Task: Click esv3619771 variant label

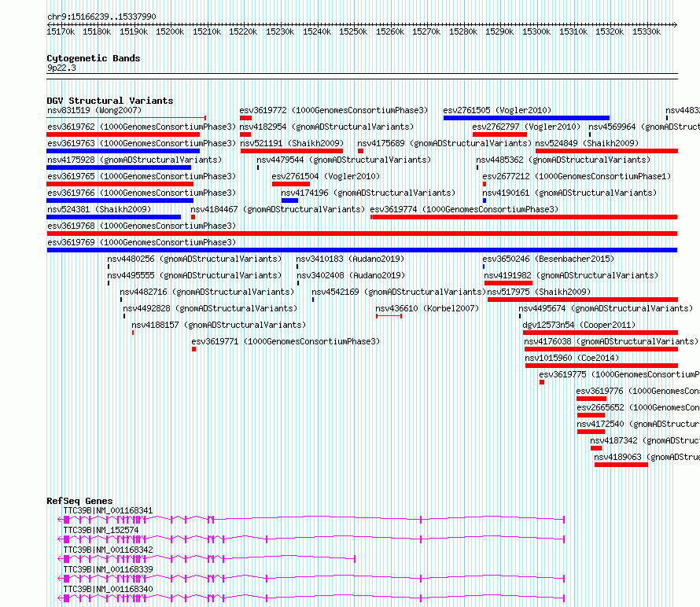Action: point(286,341)
